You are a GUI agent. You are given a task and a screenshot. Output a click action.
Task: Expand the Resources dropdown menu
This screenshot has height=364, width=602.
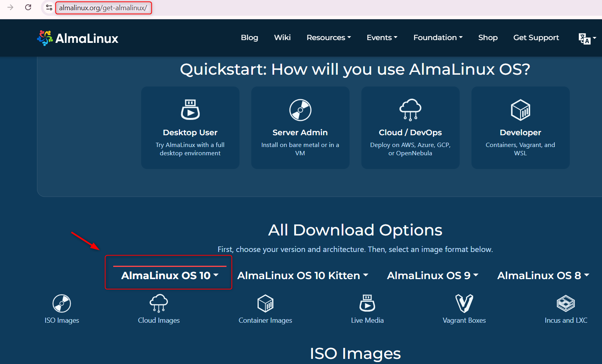tap(329, 38)
